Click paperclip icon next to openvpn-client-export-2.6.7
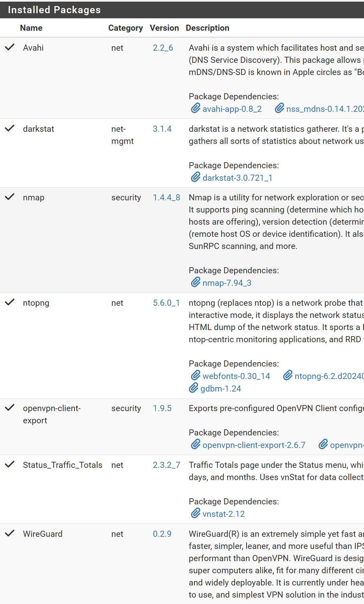Viewport: 364px width, 604px height. (196, 445)
